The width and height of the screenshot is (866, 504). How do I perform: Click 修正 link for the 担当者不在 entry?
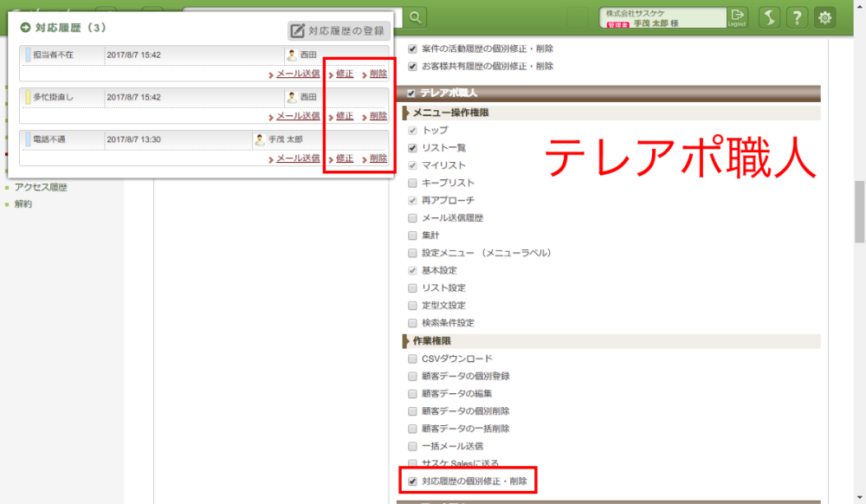344,74
